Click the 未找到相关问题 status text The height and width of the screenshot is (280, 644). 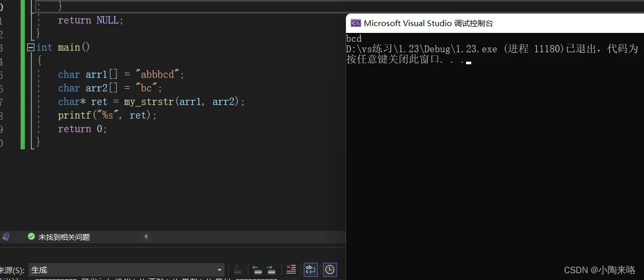[x=64, y=237]
